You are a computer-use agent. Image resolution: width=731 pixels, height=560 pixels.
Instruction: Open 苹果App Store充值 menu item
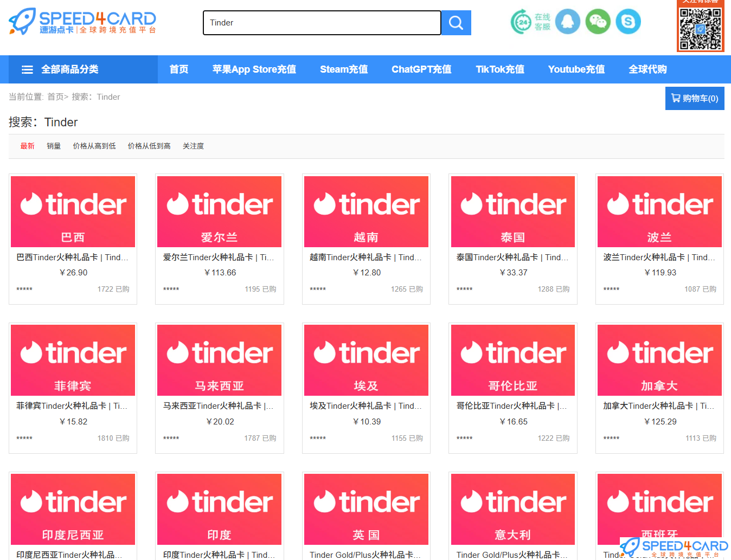coord(254,69)
